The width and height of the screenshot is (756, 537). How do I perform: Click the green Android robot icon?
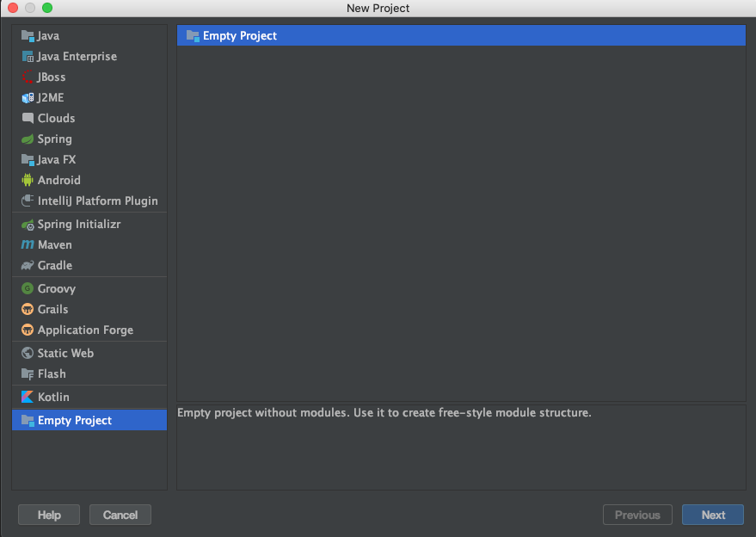[28, 180]
